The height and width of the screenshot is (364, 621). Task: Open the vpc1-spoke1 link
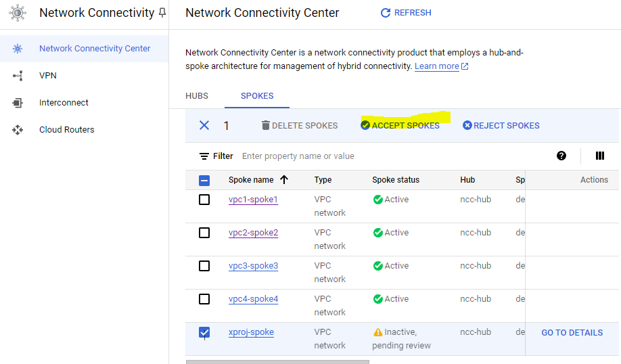253,199
